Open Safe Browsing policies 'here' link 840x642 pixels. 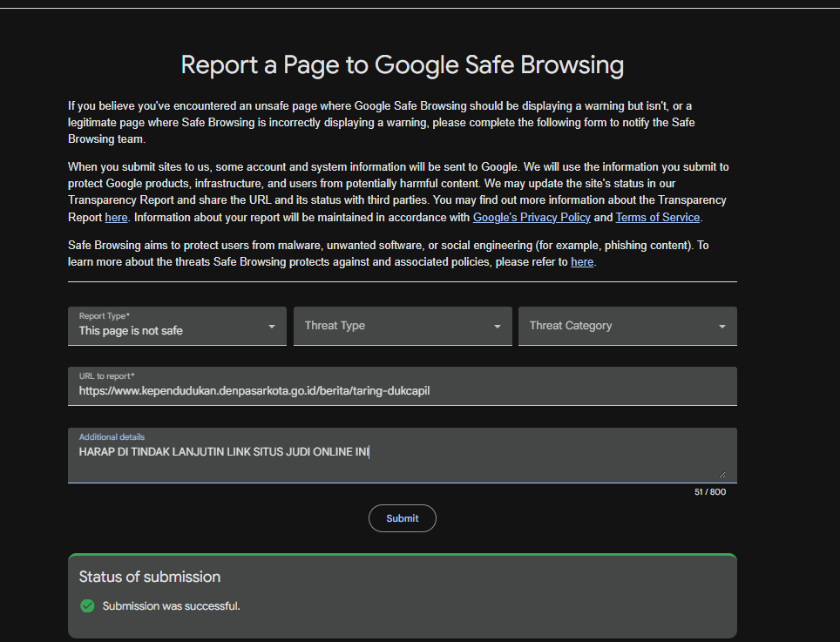click(582, 262)
